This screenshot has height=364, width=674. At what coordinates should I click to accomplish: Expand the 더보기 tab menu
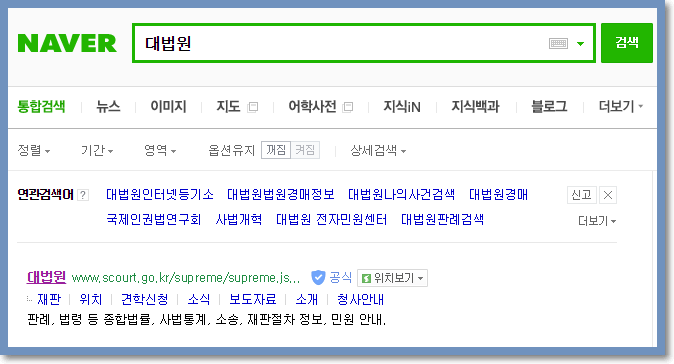tap(621, 106)
